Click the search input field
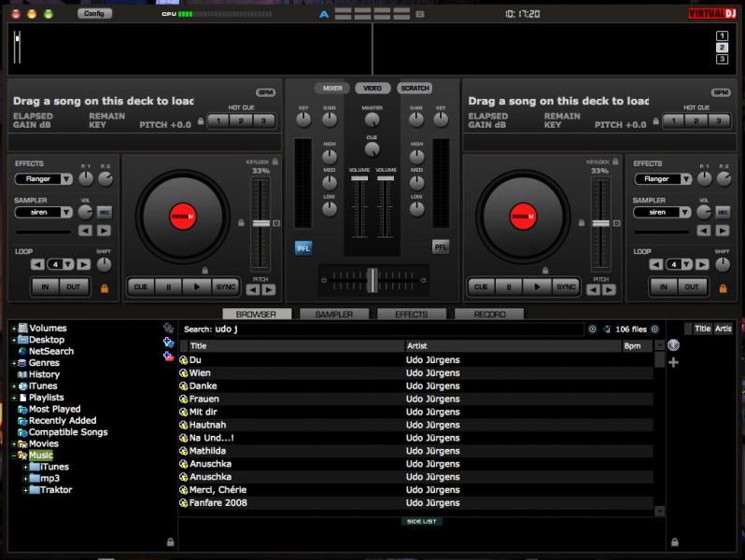This screenshot has width=745, height=560. pyautogui.click(x=398, y=329)
